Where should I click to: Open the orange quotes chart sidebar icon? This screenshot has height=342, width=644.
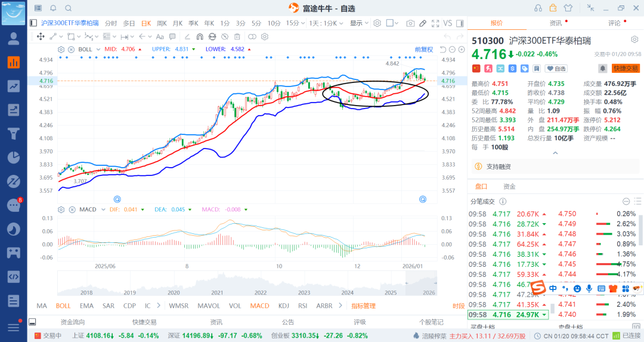(x=14, y=62)
